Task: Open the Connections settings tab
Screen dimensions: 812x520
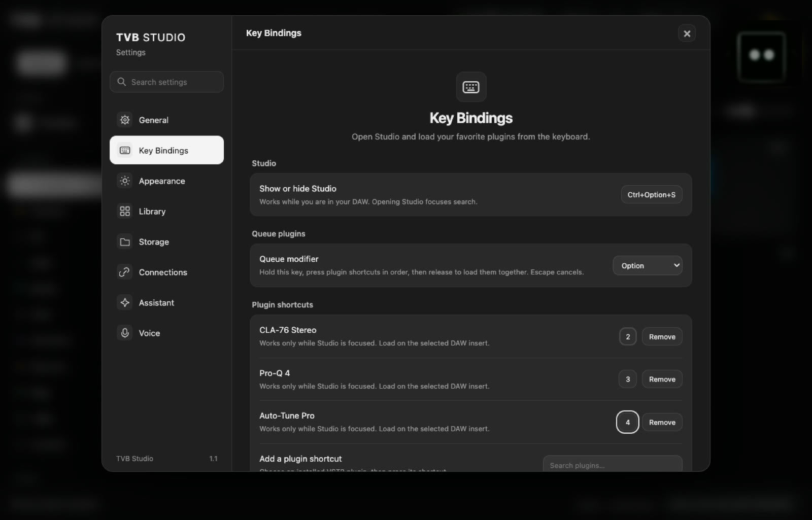Action: tap(166, 272)
